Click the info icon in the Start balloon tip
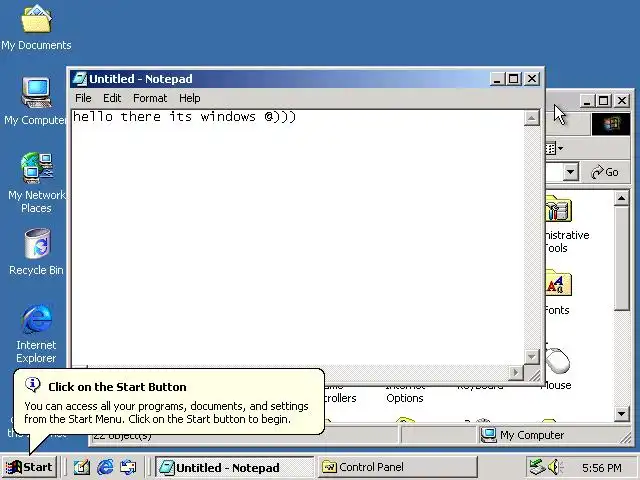Image resolution: width=640 pixels, height=480 pixels. click(33, 384)
